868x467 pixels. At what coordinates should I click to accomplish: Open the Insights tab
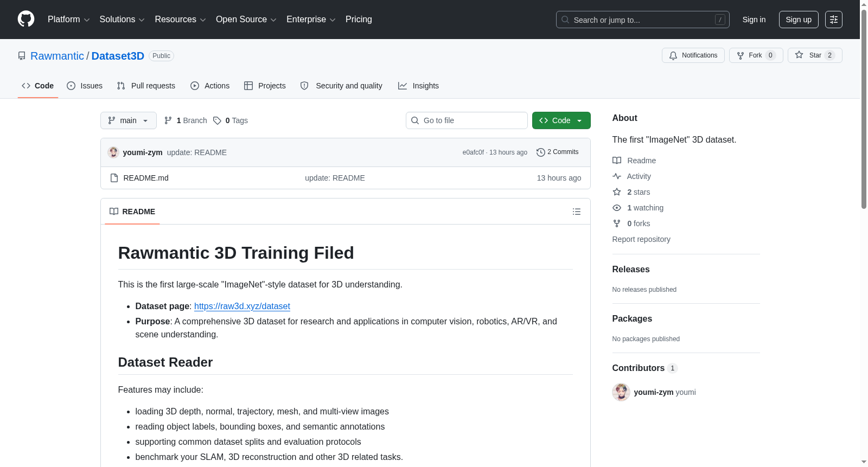tap(418, 86)
